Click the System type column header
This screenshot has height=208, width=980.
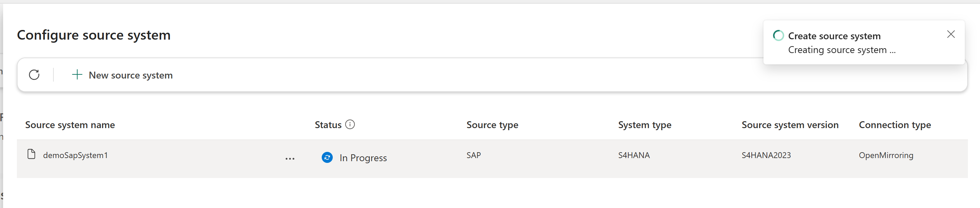click(644, 125)
